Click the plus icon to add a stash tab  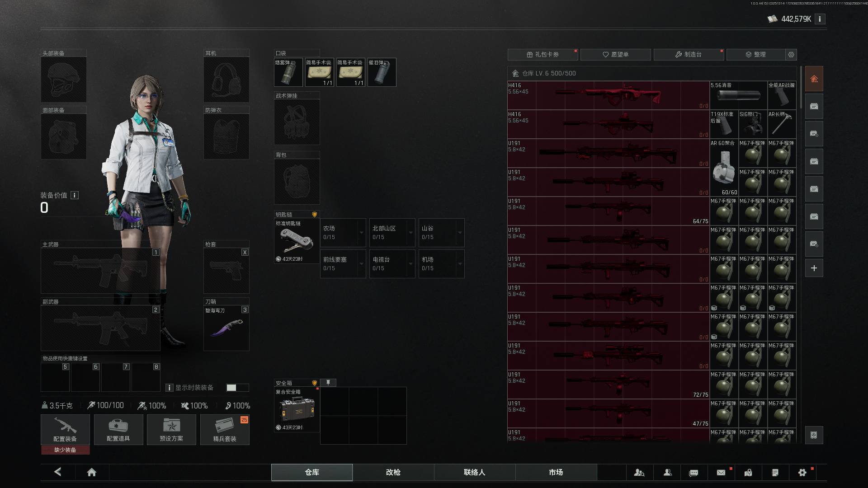point(814,268)
